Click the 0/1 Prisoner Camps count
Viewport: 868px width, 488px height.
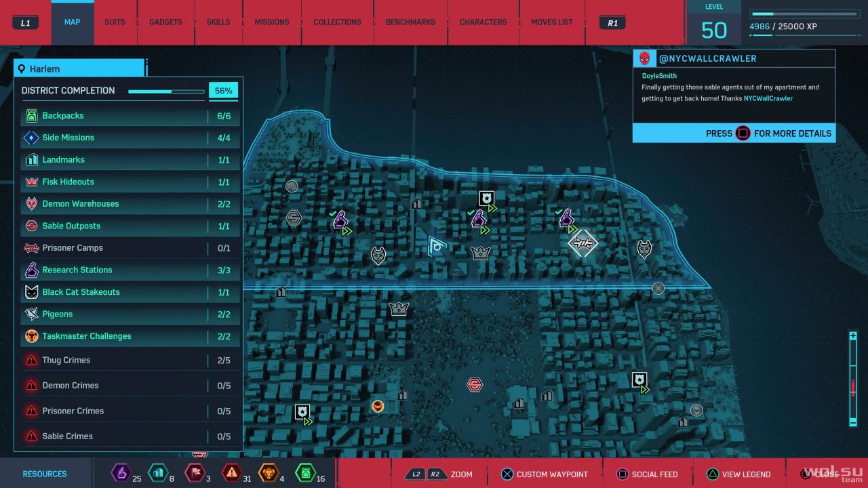pyautogui.click(x=224, y=248)
